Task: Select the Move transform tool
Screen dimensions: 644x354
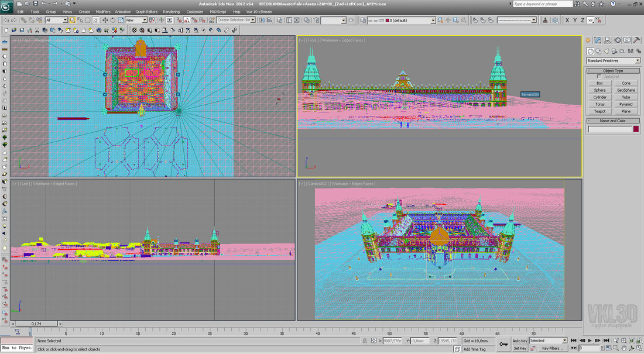Action: tap(104, 20)
